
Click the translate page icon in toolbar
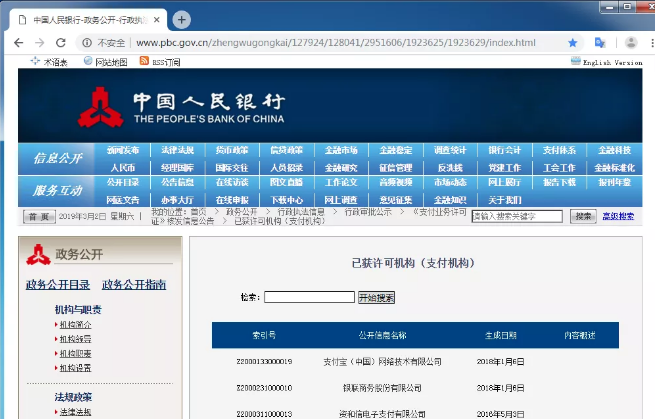pyautogui.click(x=600, y=43)
